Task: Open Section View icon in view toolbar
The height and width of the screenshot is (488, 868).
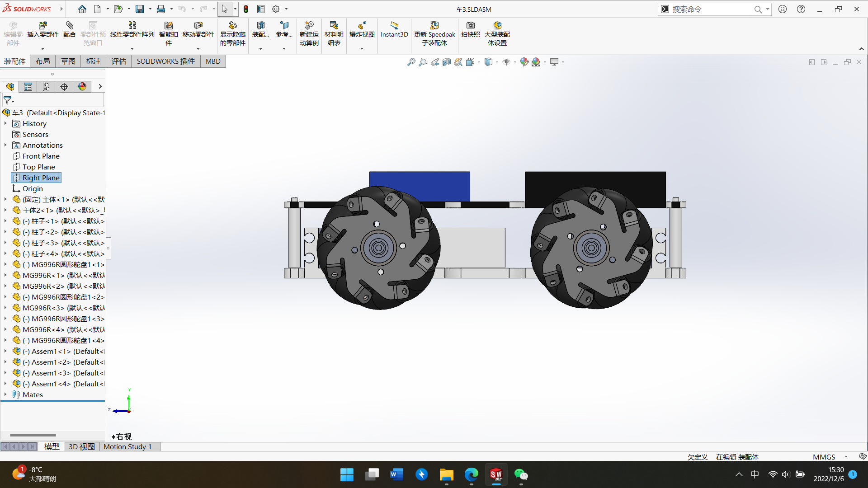Action: pos(447,62)
